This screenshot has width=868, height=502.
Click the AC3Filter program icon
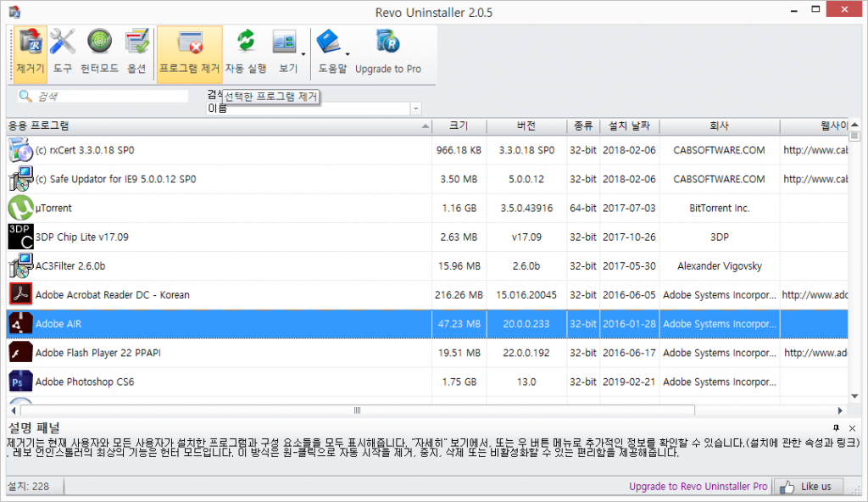pyautogui.click(x=20, y=266)
